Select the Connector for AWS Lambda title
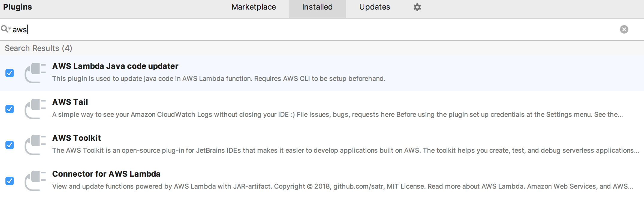 [x=106, y=174]
